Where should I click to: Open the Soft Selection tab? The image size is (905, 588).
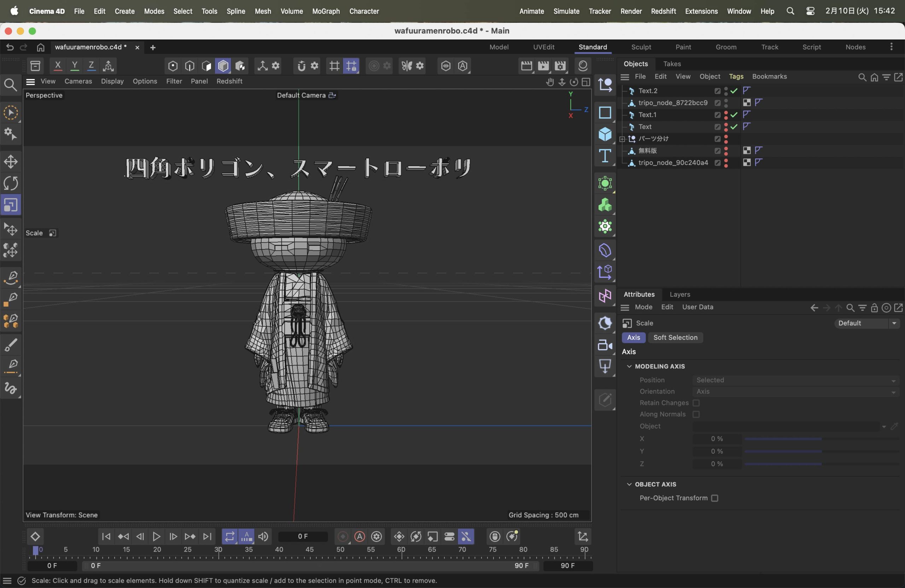(x=675, y=338)
